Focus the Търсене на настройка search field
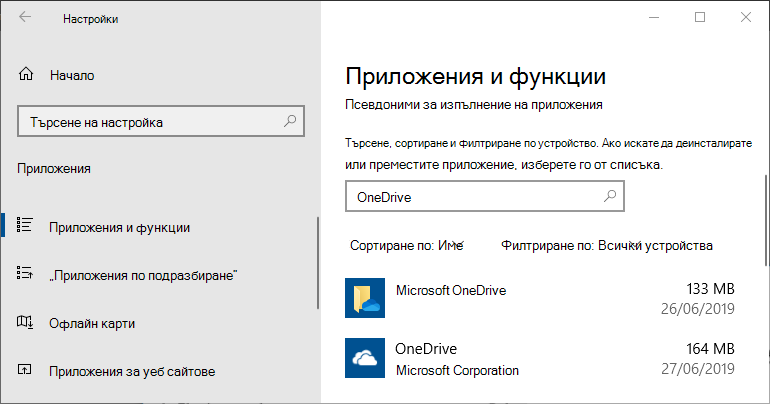This screenshot has width=770, height=404. [x=161, y=121]
